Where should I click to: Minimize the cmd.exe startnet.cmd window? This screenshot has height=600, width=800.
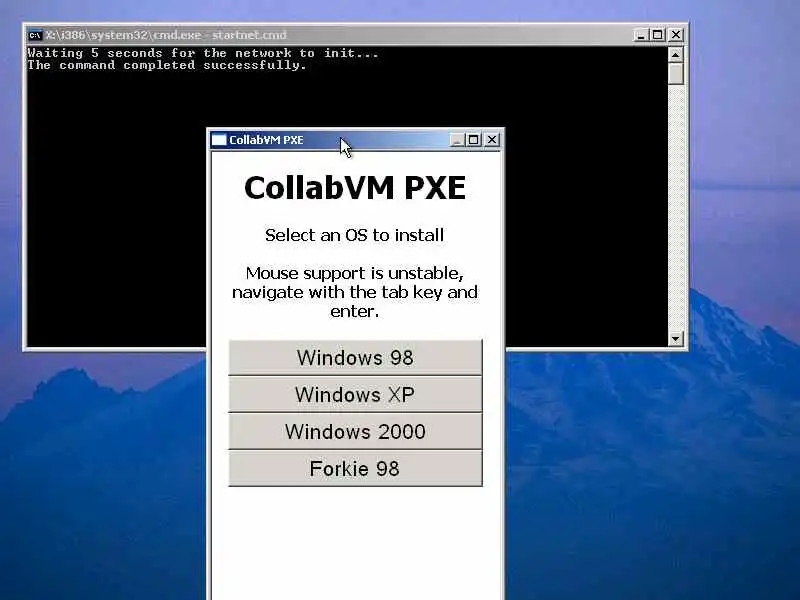[x=641, y=35]
